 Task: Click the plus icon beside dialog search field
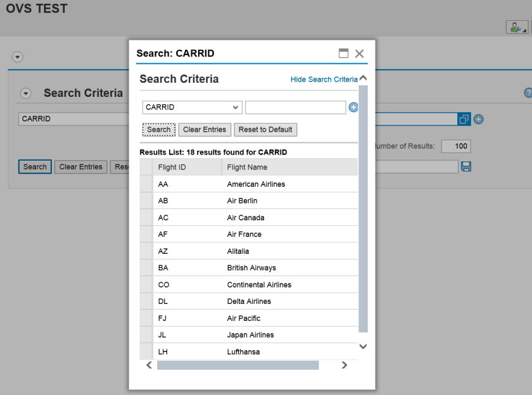(353, 108)
